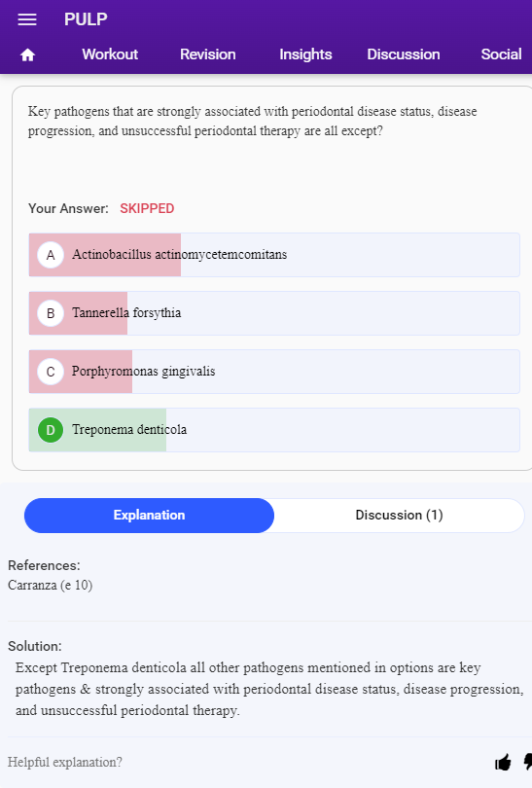Choose Porphyromonas gingivalis answer row
Viewport: 532px width, 788px height.
(274, 372)
